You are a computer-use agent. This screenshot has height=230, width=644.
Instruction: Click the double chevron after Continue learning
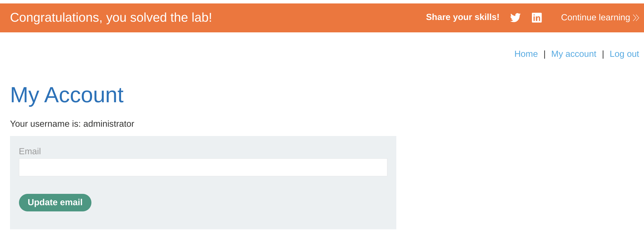(x=636, y=18)
